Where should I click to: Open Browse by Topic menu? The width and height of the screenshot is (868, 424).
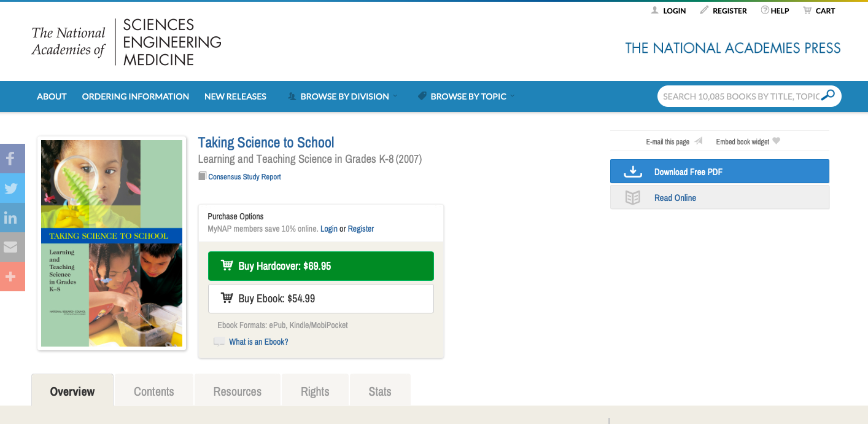tap(468, 96)
